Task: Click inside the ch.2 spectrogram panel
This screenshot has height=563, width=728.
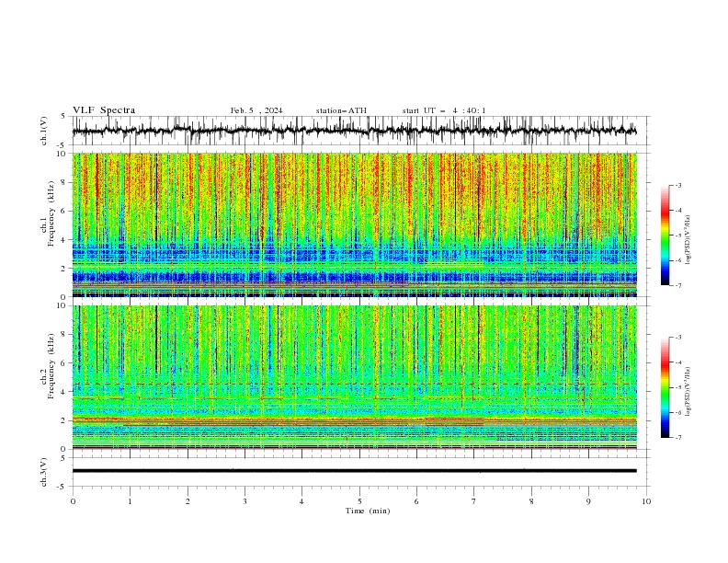Action: (x=354, y=377)
